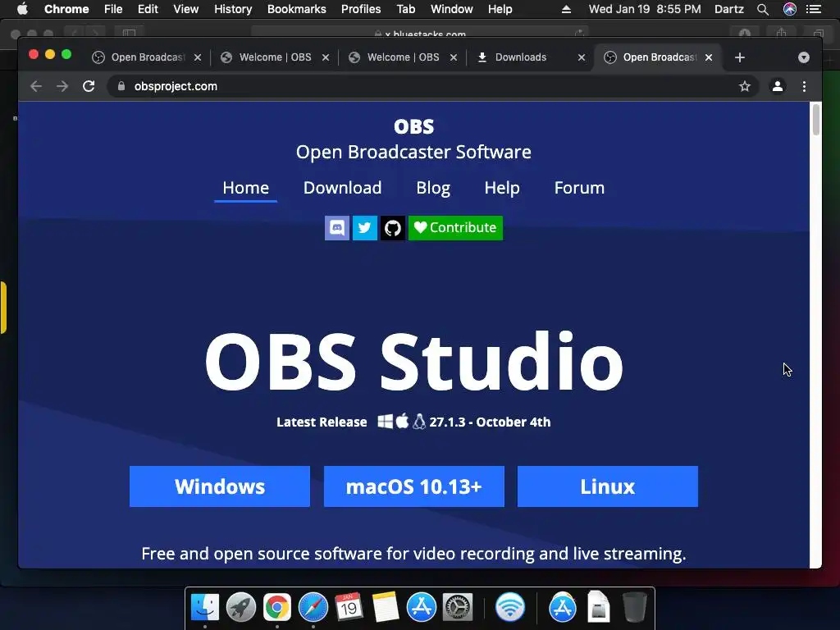The height and width of the screenshot is (630, 840).
Task: Download OBS for macOS 10.13+
Action: pos(414,486)
